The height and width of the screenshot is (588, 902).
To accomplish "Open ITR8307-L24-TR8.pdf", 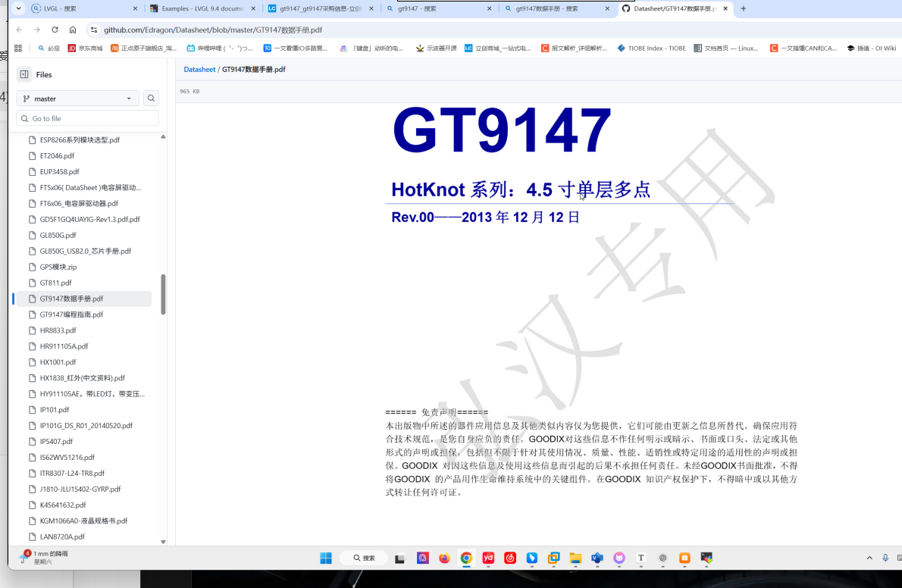I will pyautogui.click(x=72, y=473).
